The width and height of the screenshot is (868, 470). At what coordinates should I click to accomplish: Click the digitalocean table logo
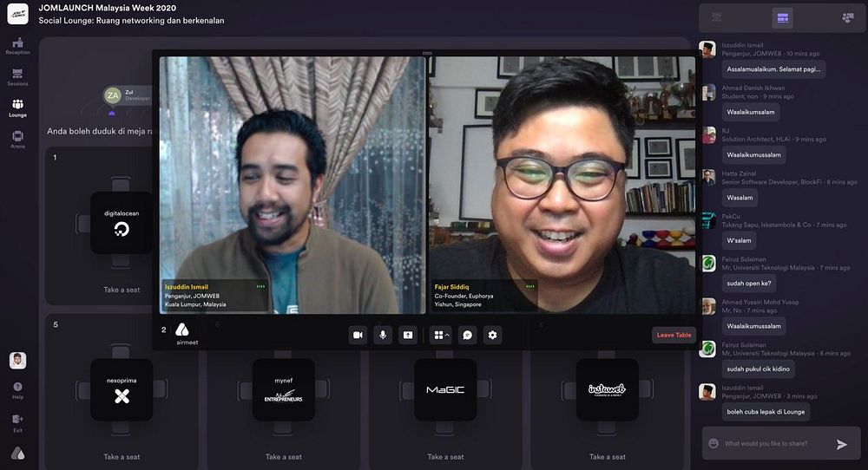(x=122, y=223)
